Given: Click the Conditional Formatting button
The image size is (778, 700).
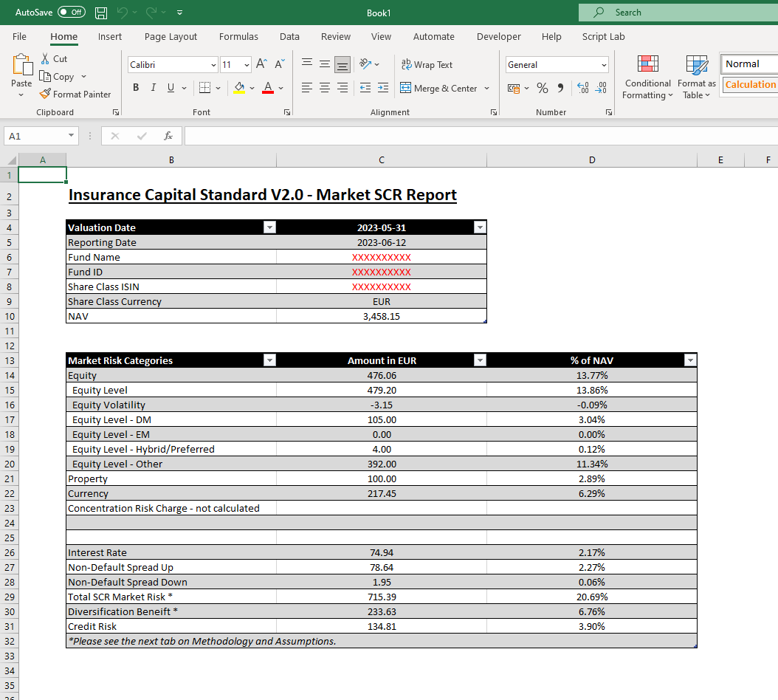Looking at the screenshot, I should pos(647,78).
